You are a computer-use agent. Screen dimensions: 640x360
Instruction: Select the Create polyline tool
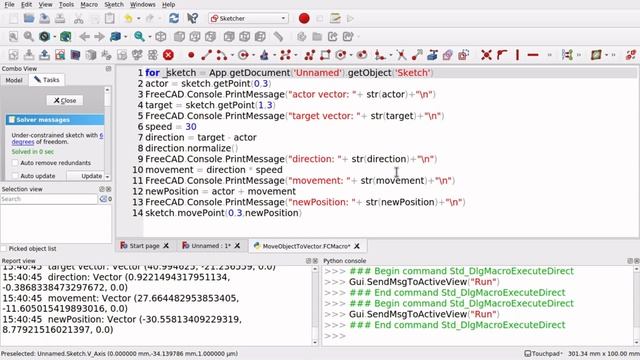309,55
